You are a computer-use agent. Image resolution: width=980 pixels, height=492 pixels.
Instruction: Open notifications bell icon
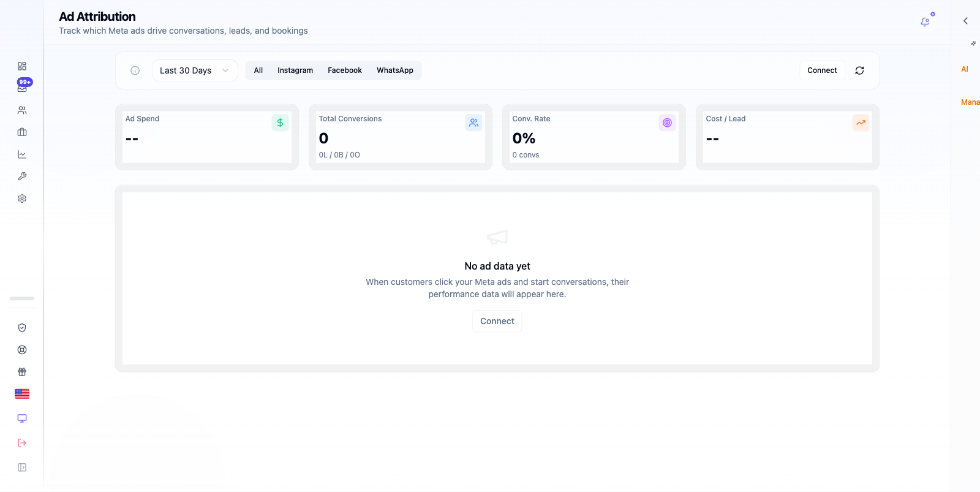point(925,22)
